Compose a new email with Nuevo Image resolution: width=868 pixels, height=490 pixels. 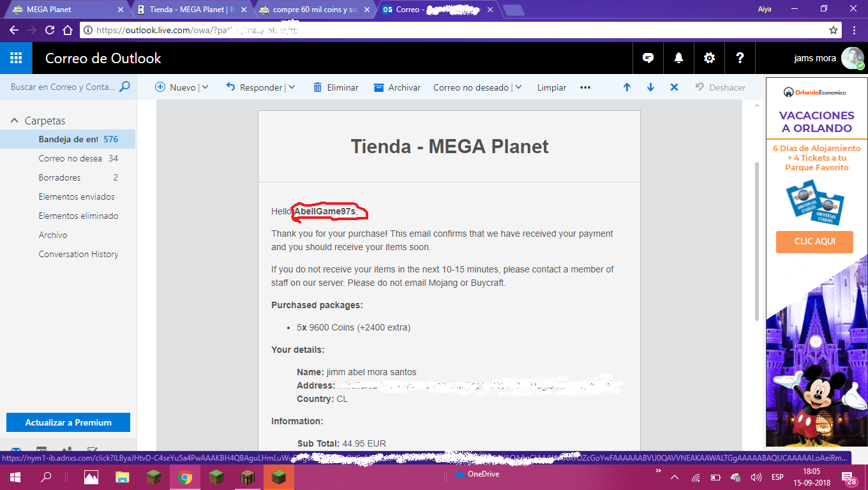coord(176,87)
